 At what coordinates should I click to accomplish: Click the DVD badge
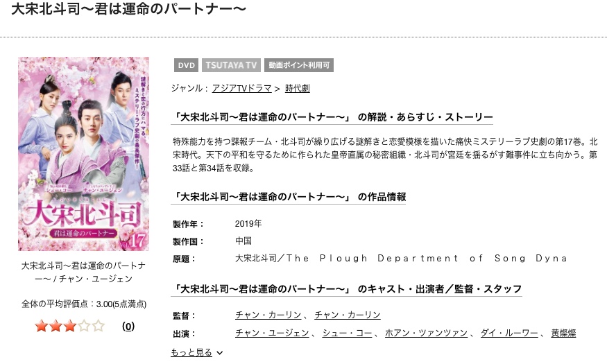[186, 65]
